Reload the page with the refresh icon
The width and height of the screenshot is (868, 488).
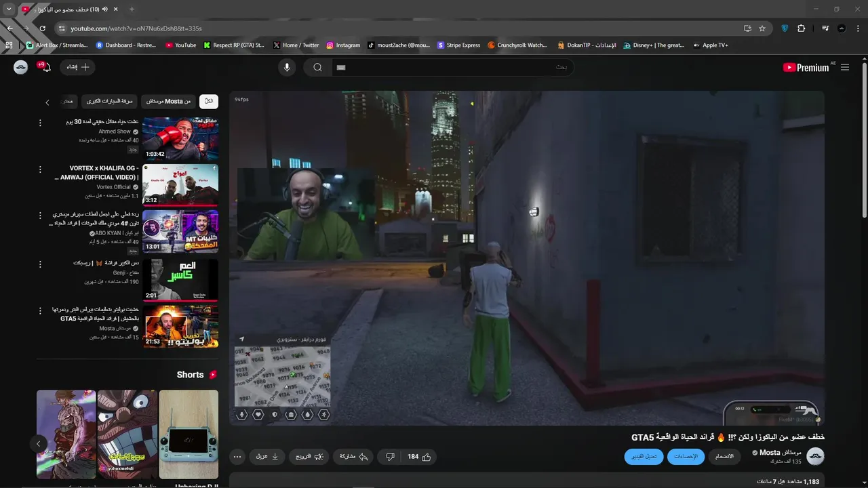click(42, 28)
